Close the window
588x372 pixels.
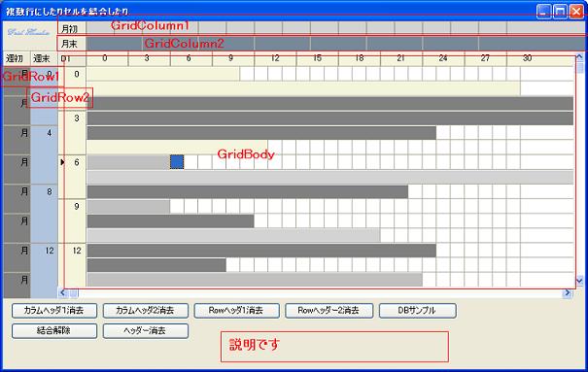click(x=576, y=12)
